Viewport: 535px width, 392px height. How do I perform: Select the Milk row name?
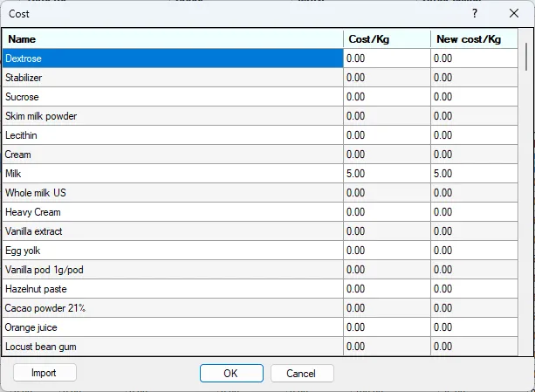tap(173, 174)
